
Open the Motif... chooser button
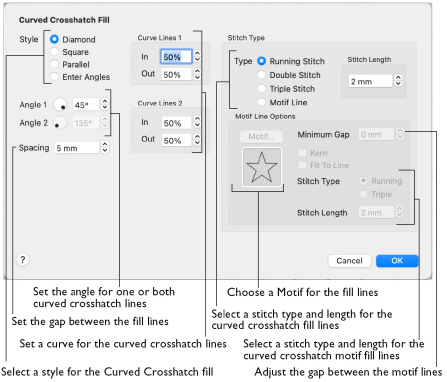[261, 136]
